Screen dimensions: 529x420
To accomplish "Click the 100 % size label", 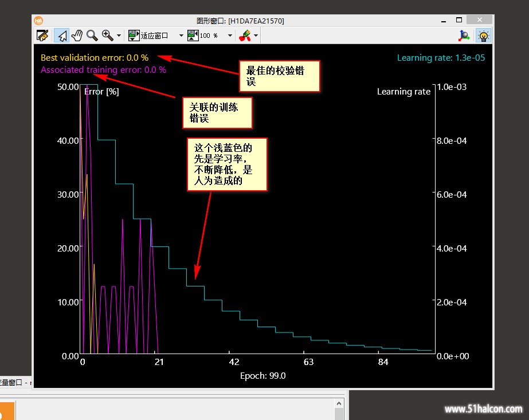I will 209,36.
